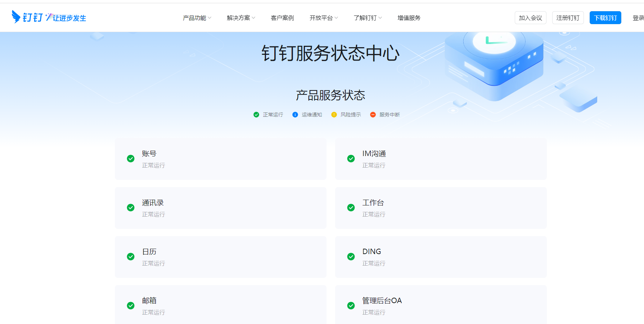Screen dimensions: 644x324
Task: Click the 登录 link
Action: coord(638,18)
